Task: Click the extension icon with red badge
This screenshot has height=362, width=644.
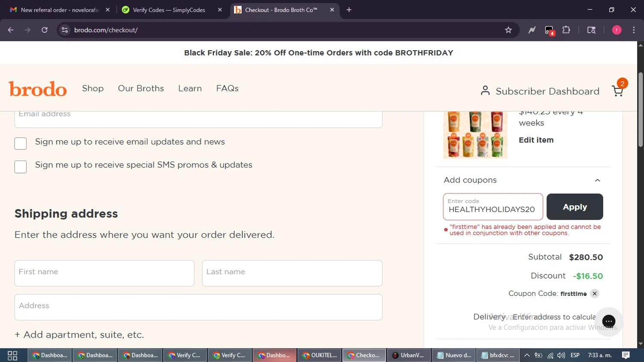Action: pyautogui.click(x=550, y=30)
